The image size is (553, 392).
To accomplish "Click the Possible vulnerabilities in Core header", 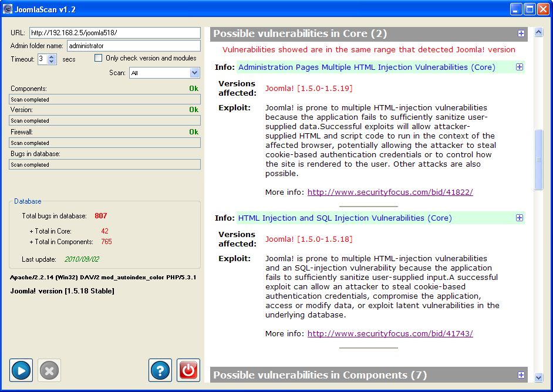I will pyautogui.click(x=369, y=34).
